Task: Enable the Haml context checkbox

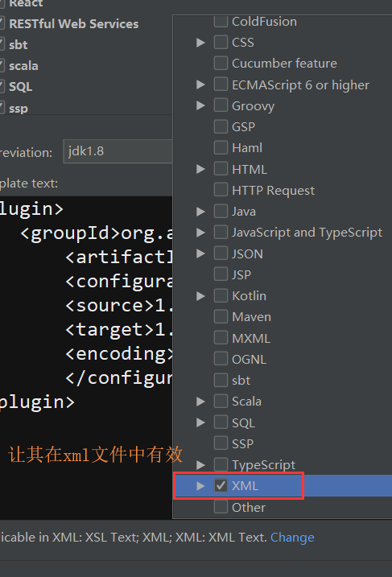Action: pos(221,148)
